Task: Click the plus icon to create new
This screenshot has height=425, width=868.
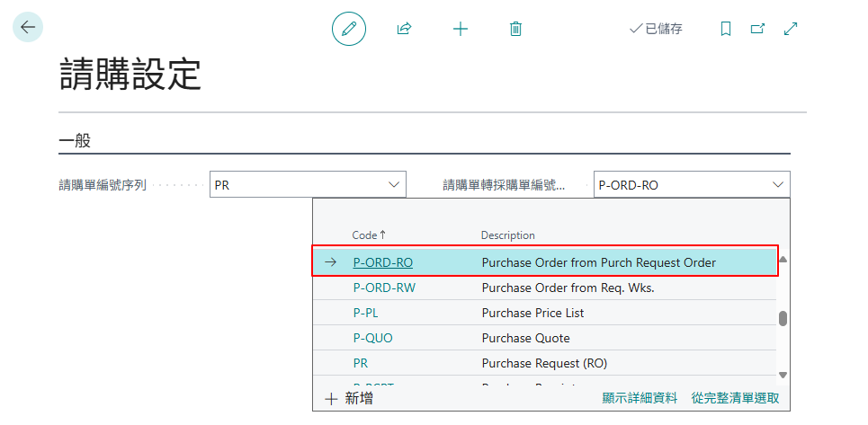Action: click(x=461, y=29)
